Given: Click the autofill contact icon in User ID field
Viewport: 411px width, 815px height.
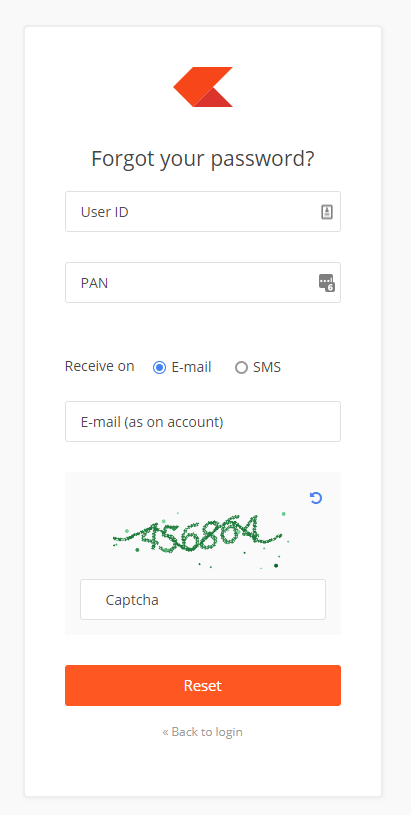Looking at the screenshot, I should coord(326,212).
